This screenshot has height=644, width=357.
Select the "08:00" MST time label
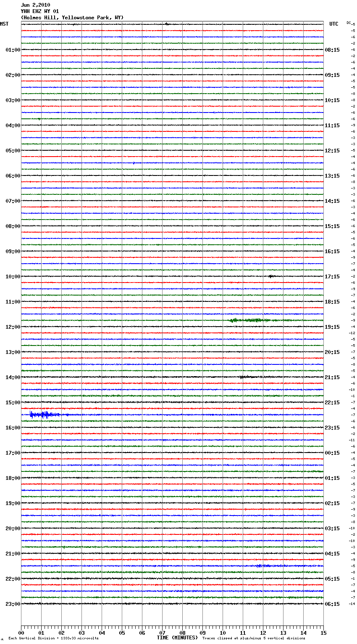13,226
